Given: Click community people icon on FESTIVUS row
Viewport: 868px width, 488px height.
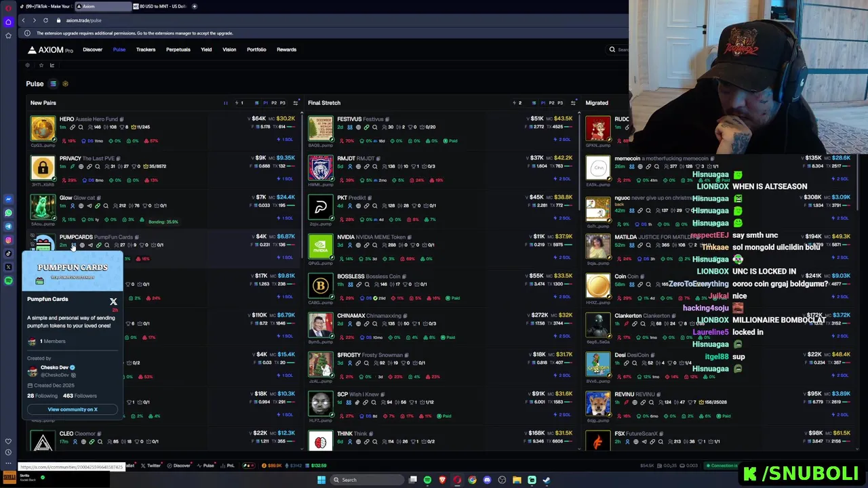Looking at the screenshot, I should [x=351, y=127].
